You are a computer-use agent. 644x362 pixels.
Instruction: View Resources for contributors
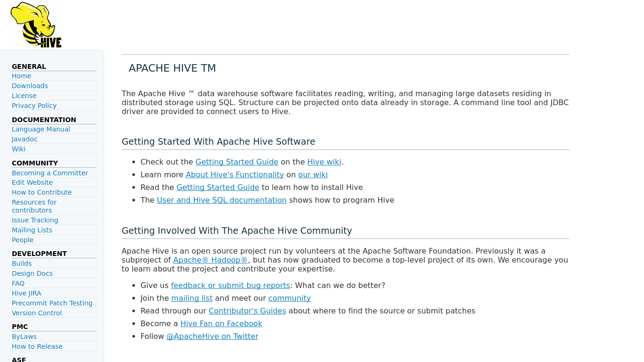pos(34,206)
